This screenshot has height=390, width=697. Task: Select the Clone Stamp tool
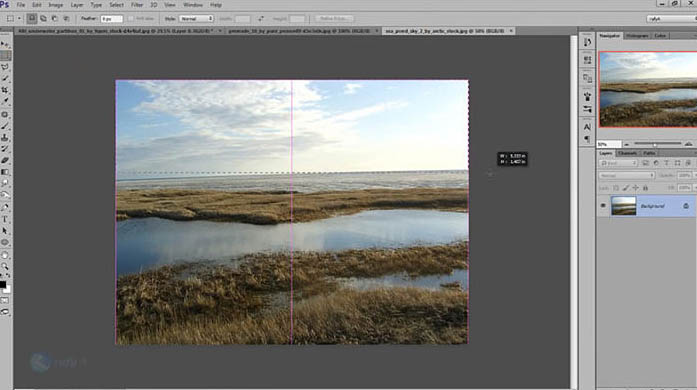click(5, 137)
